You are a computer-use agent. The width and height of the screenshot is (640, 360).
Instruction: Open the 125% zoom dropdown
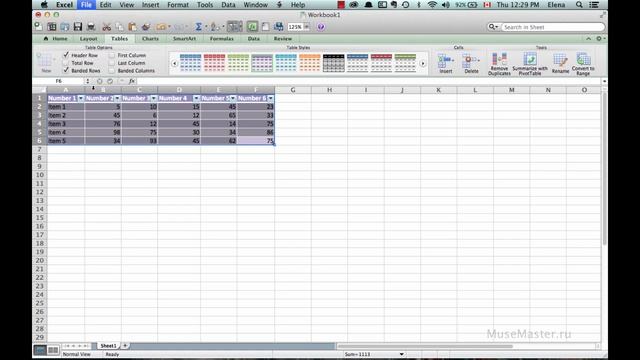pos(307,27)
